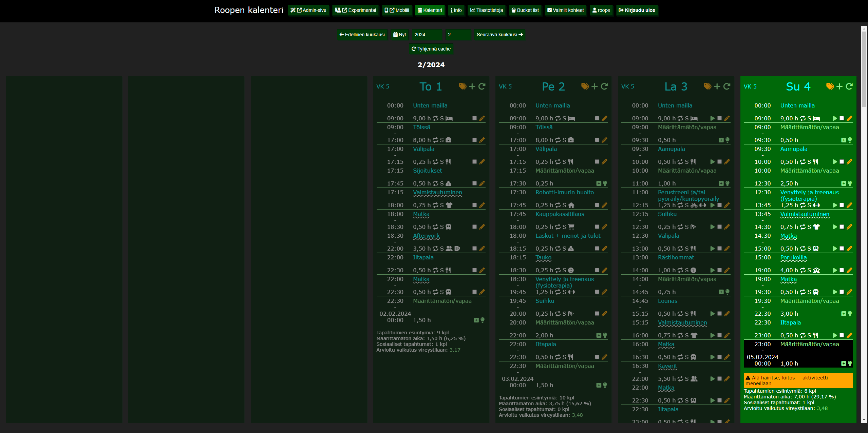Start Rästihommat event on La 3

pyautogui.click(x=713, y=270)
